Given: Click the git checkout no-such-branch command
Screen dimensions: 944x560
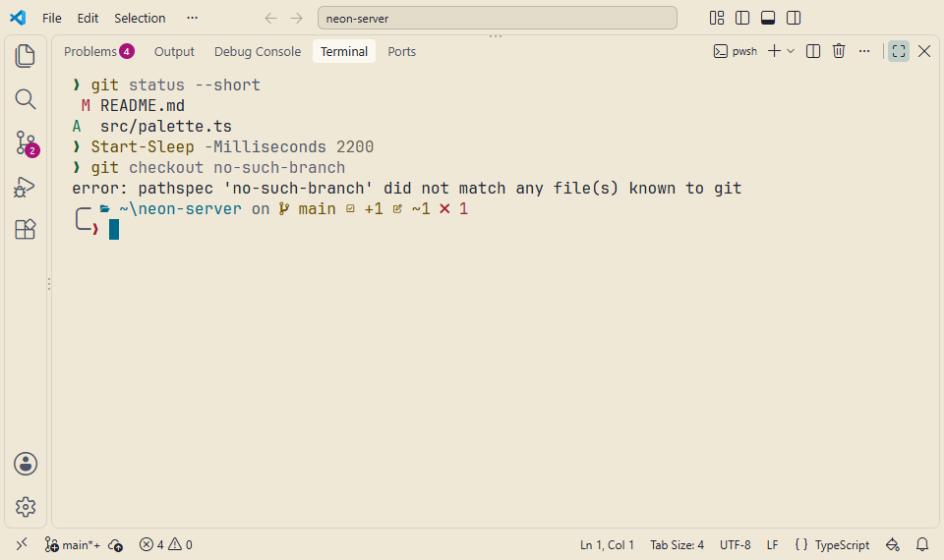Looking at the screenshot, I should pyautogui.click(x=218, y=167).
